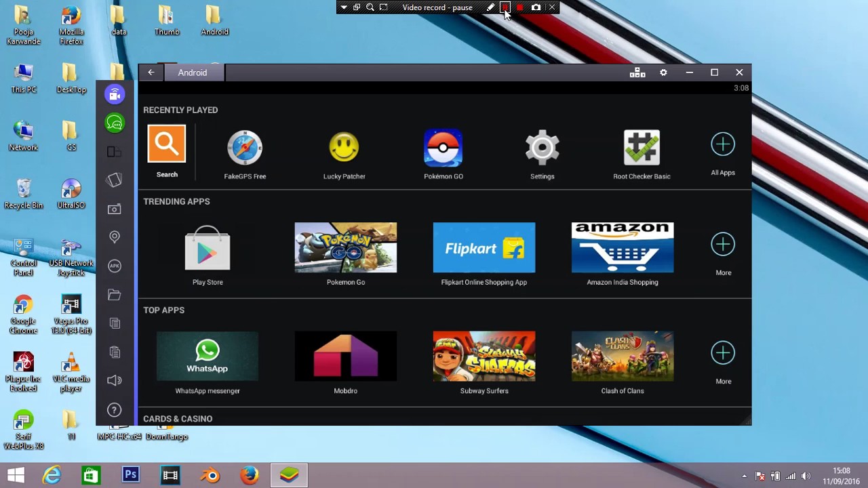Launch FakeGPS Free app

click(245, 155)
